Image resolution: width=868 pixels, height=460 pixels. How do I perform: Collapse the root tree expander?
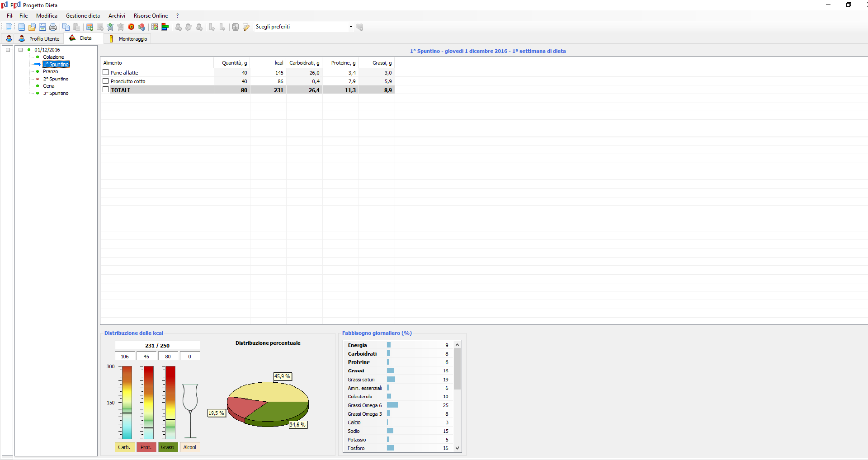(x=8, y=50)
